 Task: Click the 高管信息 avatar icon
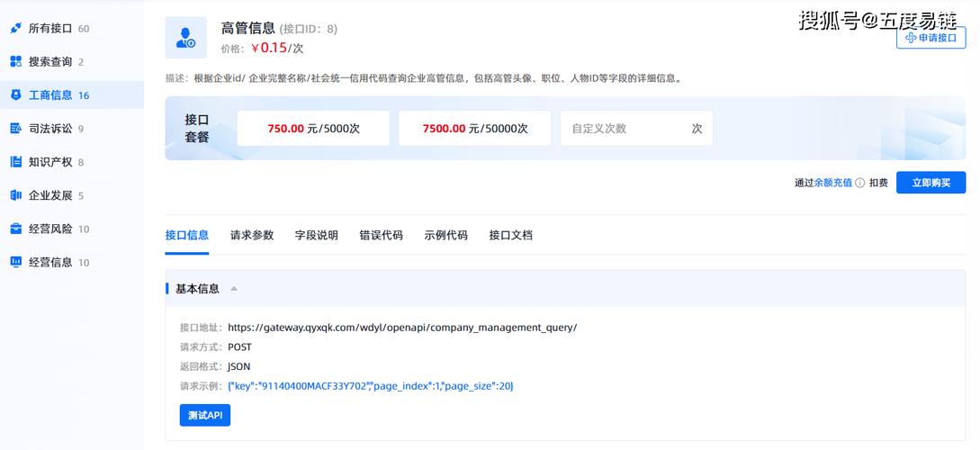pos(185,38)
